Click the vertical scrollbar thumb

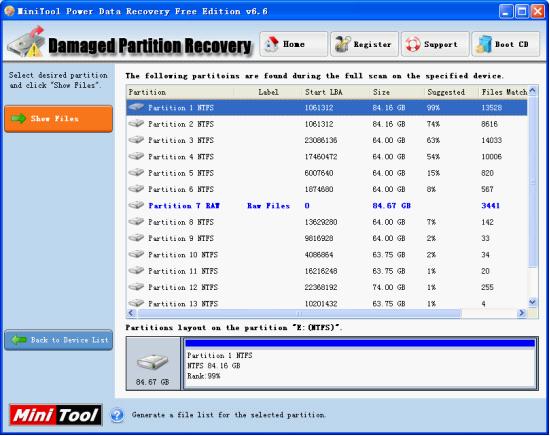533,182
